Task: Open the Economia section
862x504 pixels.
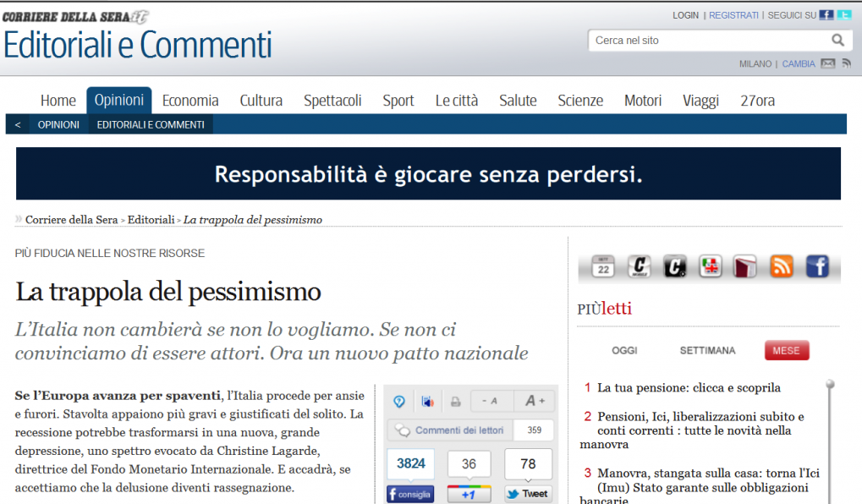Action: pos(190,101)
